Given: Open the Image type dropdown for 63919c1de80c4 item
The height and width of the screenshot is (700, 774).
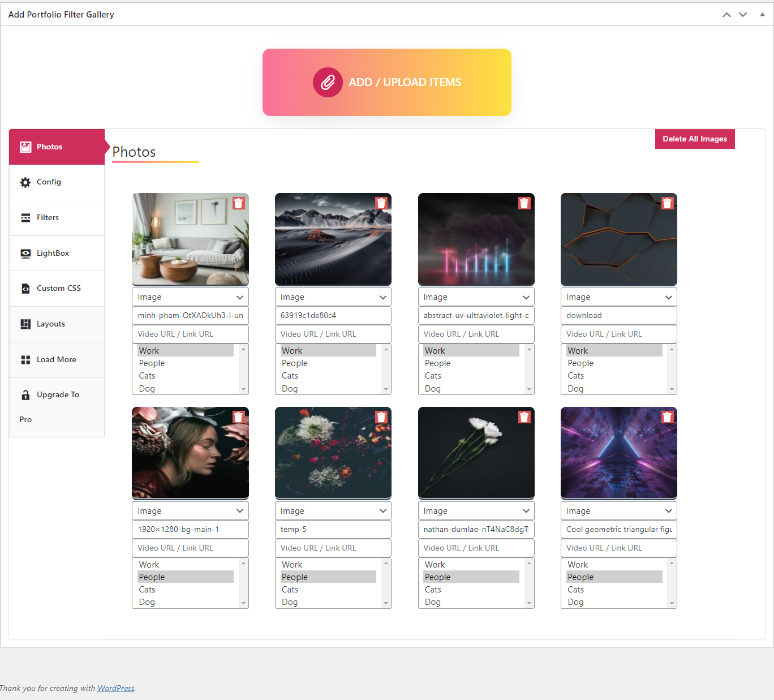Looking at the screenshot, I should pyautogui.click(x=333, y=297).
